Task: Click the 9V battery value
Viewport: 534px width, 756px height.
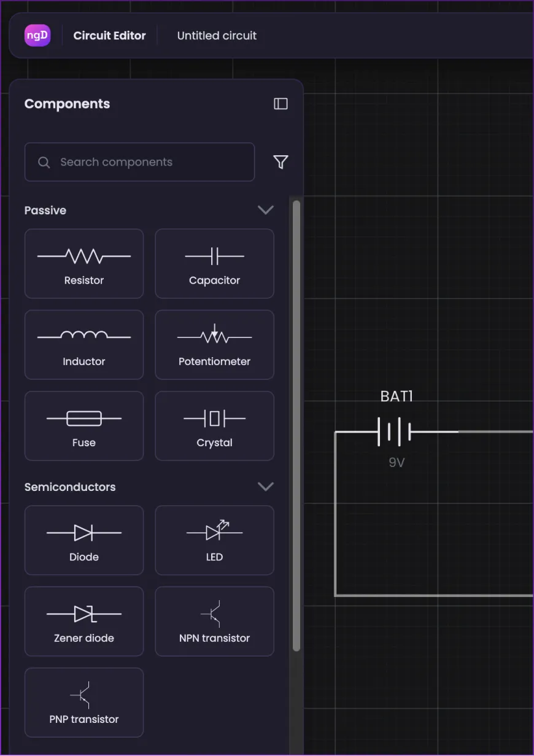Action: click(x=397, y=463)
